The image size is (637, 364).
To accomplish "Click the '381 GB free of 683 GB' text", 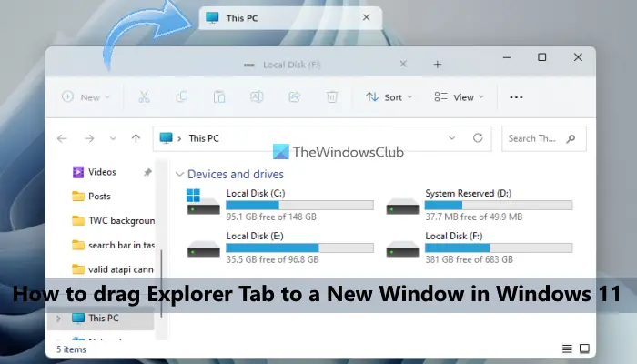I will 470,259.
